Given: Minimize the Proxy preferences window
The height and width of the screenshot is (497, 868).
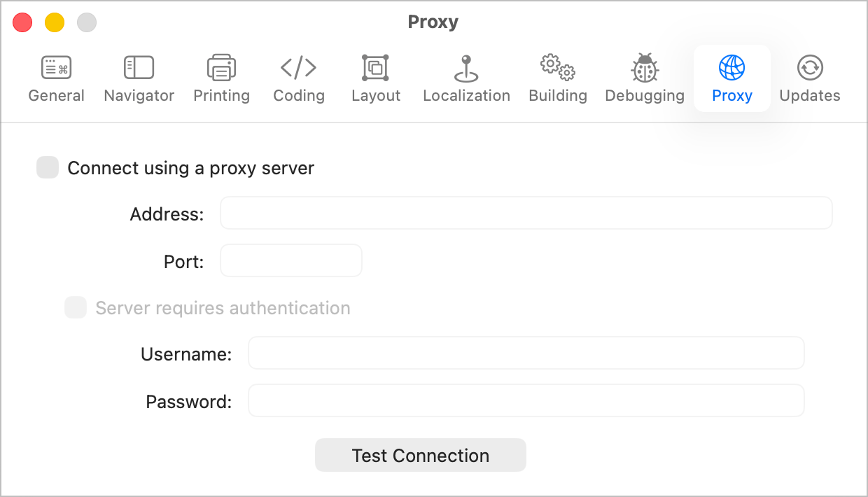Looking at the screenshot, I should 53,22.
